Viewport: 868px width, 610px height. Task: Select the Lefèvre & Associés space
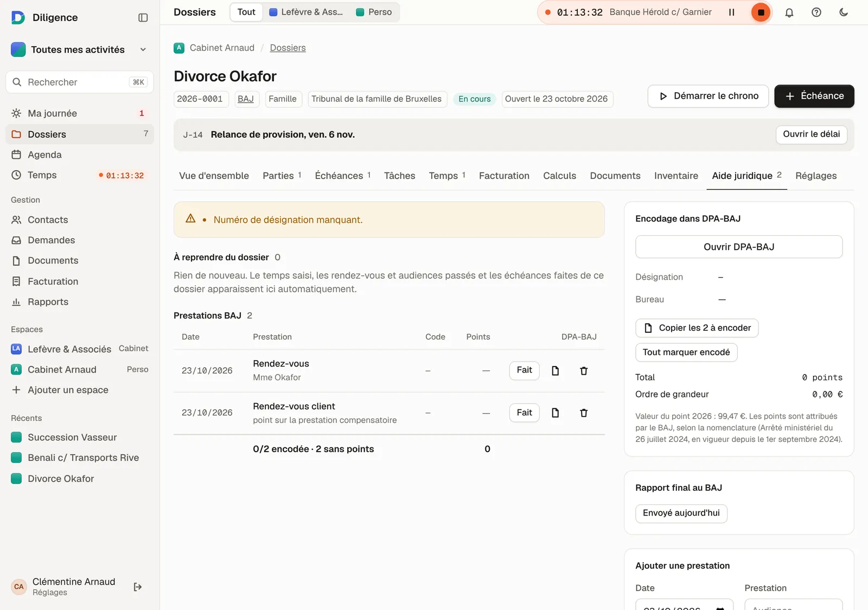click(x=79, y=349)
